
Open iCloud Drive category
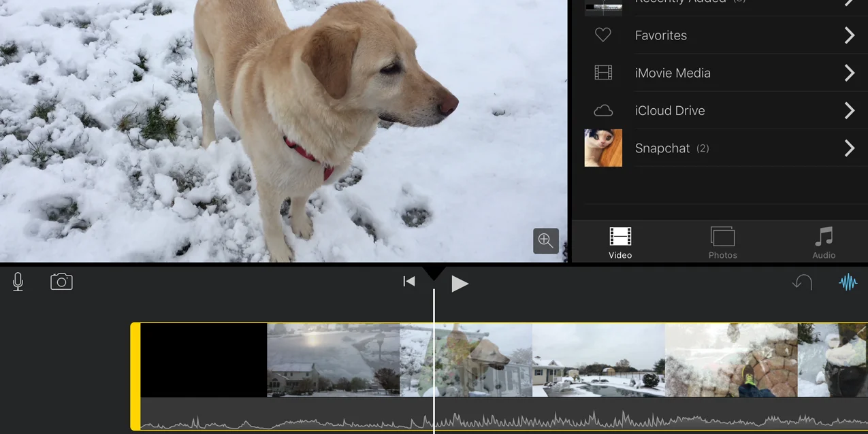tap(721, 110)
